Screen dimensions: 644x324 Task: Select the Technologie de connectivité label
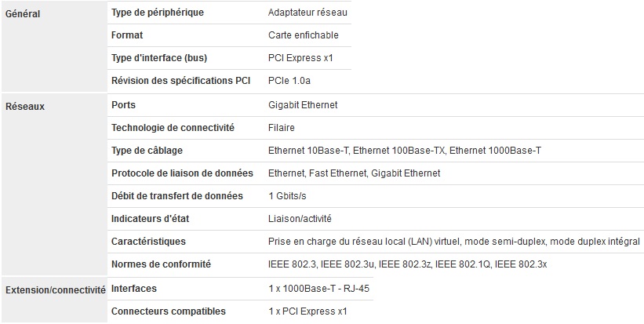pyautogui.click(x=173, y=127)
